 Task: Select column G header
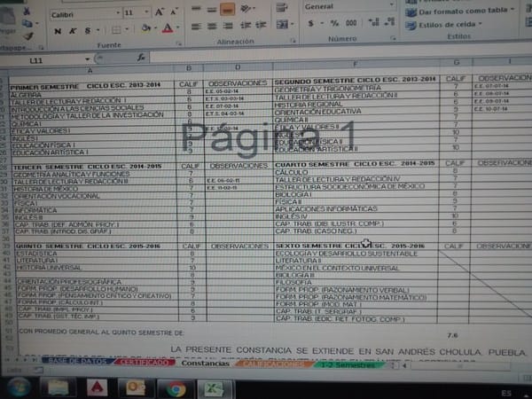(x=457, y=62)
